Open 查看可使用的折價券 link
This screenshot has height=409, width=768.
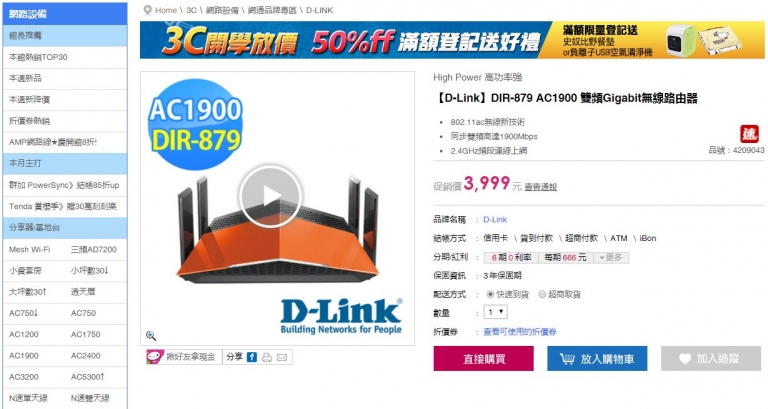coord(520,332)
